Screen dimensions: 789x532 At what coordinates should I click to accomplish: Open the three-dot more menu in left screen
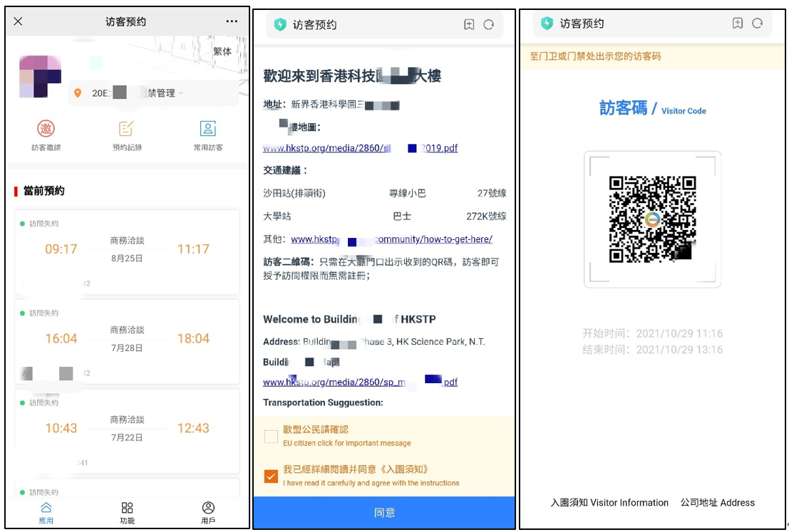coord(232,21)
